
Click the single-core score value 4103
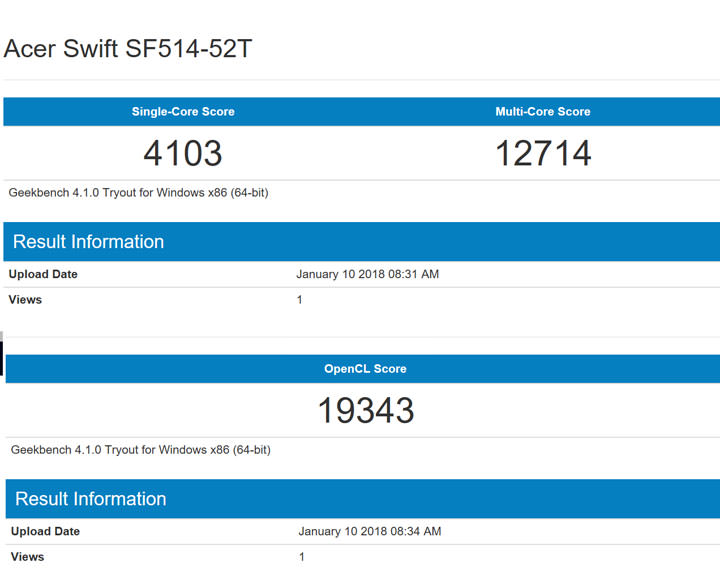pos(183,153)
